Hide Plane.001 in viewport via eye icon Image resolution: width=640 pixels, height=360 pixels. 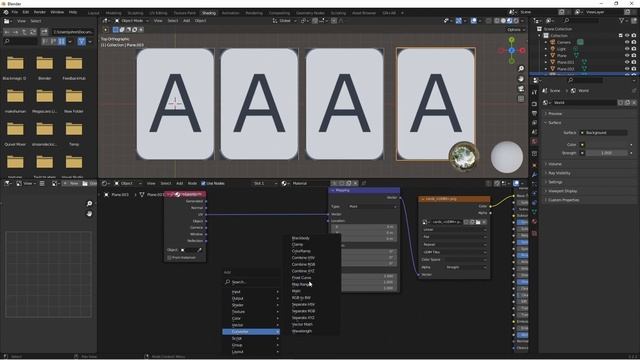click(x=627, y=62)
